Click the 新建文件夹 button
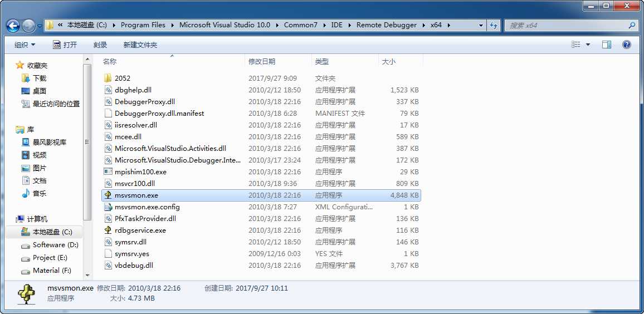The image size is (644, 314). 140,45
